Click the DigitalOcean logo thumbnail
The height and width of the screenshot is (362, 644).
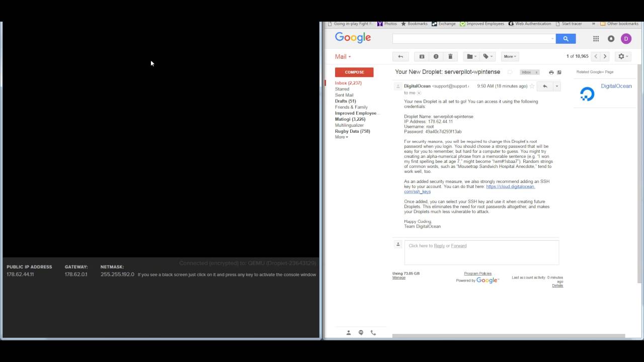587,94
